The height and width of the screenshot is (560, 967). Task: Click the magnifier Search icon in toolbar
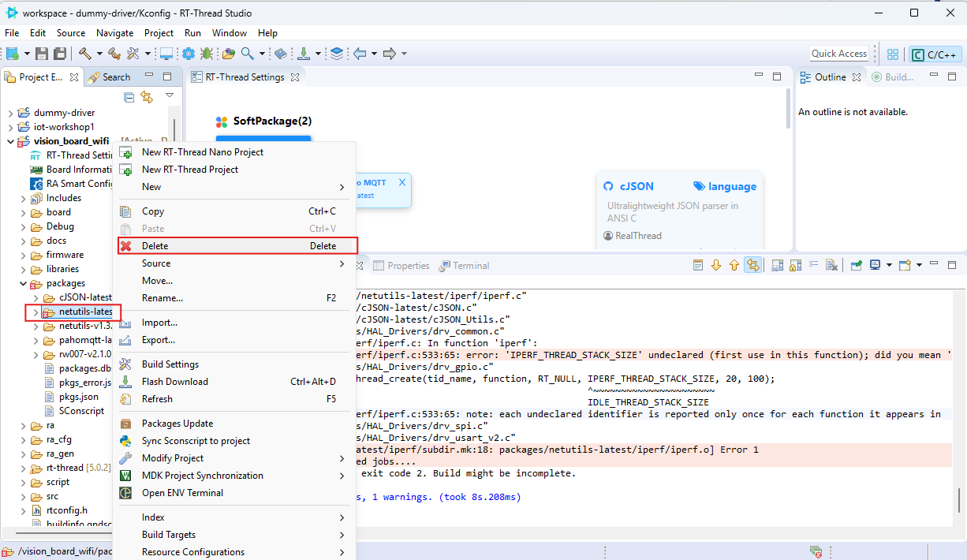tap(248, 54)
